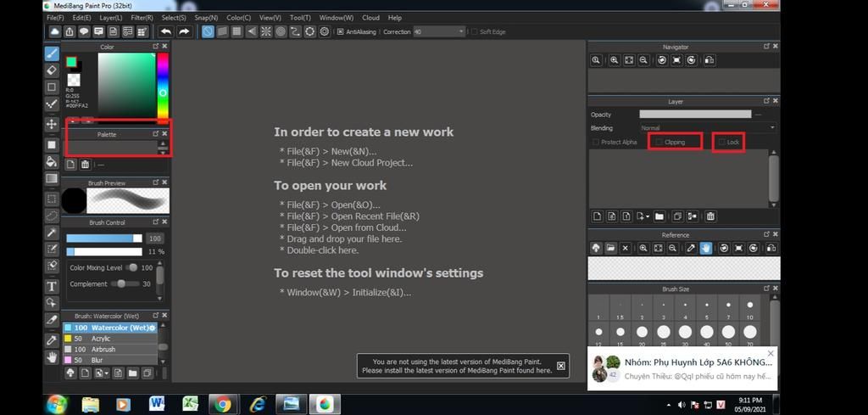Select the Magic Wand tool
Image resolution: width=868 pixels, height=415 pixels.
pyautogui.click(x=52, y=233)
